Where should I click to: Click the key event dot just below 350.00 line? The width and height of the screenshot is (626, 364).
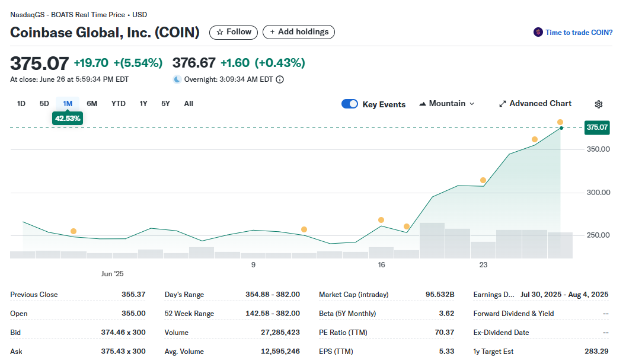coord(535,139)
